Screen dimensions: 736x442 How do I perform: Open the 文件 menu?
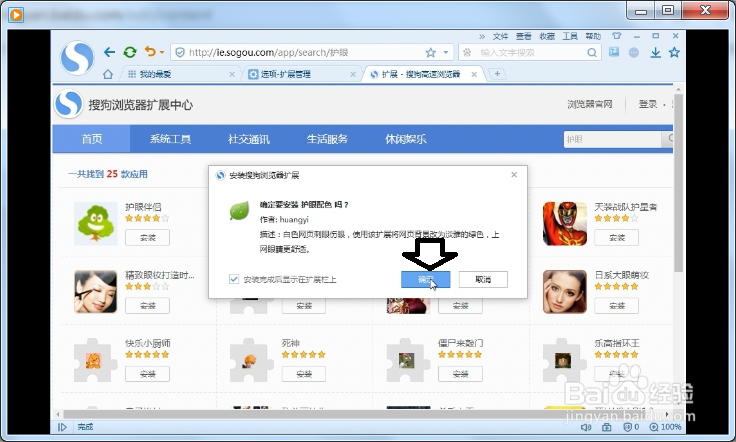(500, 36)
